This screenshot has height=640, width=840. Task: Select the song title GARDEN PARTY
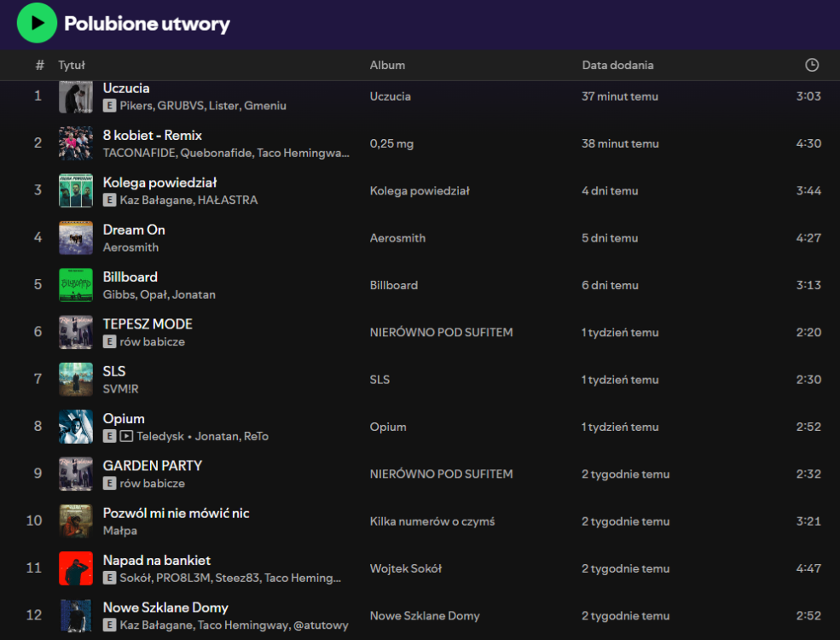[x=152, y=465]
